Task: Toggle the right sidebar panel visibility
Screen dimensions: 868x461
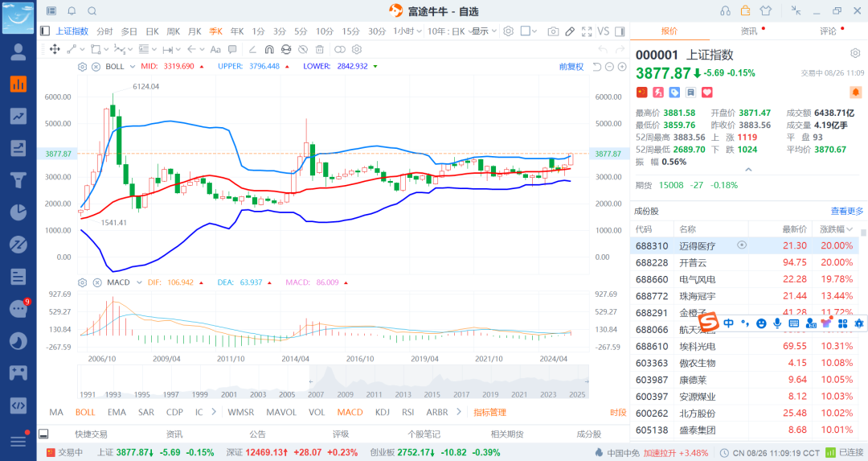Action: pos(619,31)
